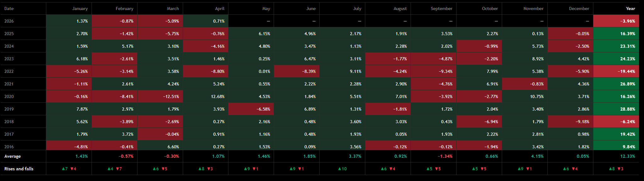The width and height of the screenshot is (644, 181).
Task: Select 2022 yearly return −19.44%
Action: tap(616, 71)
